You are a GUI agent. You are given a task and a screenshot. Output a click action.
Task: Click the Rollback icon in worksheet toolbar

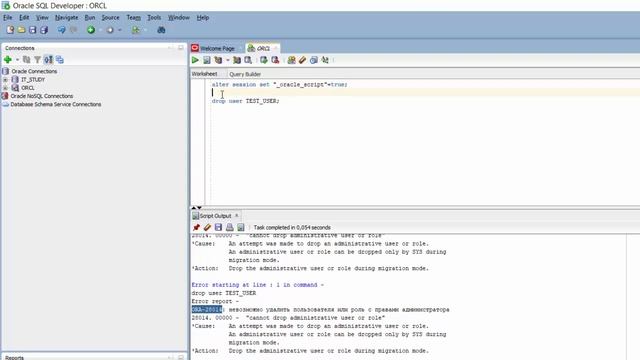[275, 60]
